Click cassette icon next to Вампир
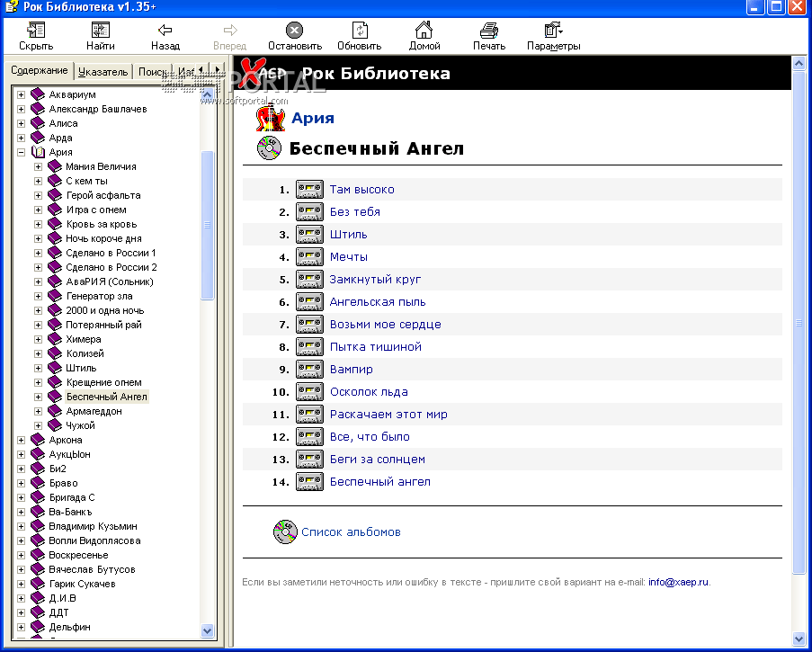 (309, 370)
